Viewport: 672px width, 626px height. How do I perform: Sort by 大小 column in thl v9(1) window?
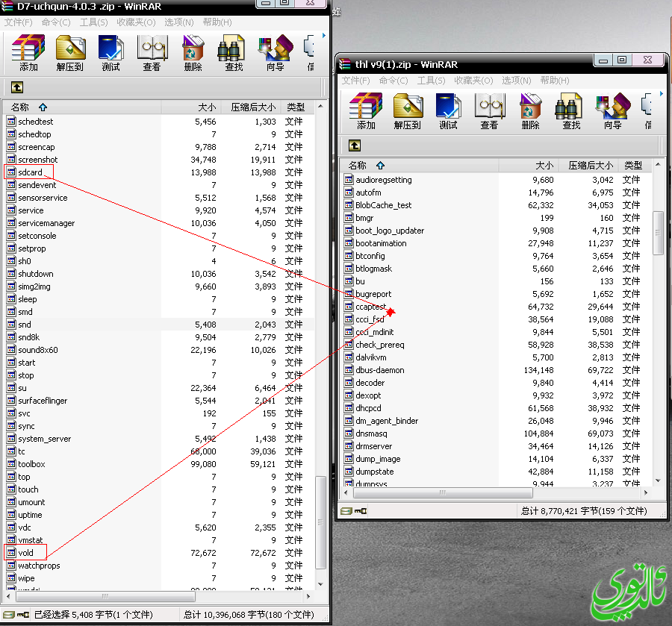point(544,165)
